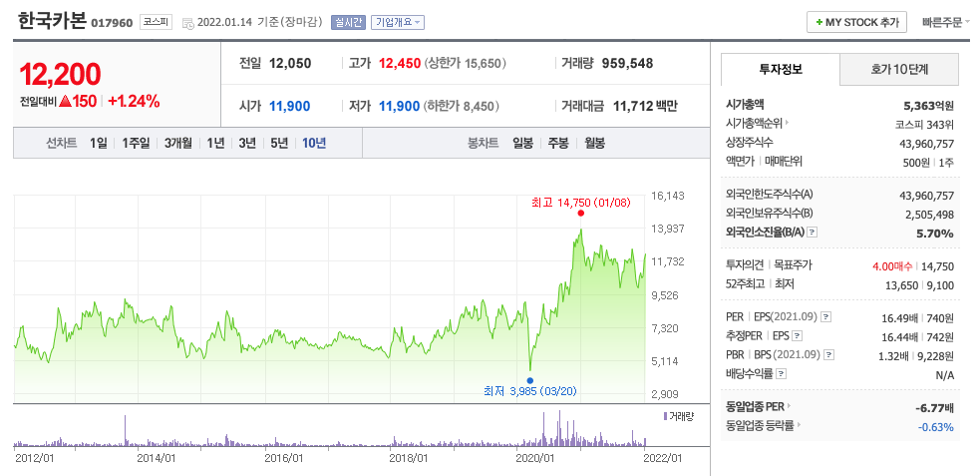Click the stock code 017960
980x476 pixels.
click(112, 23)
